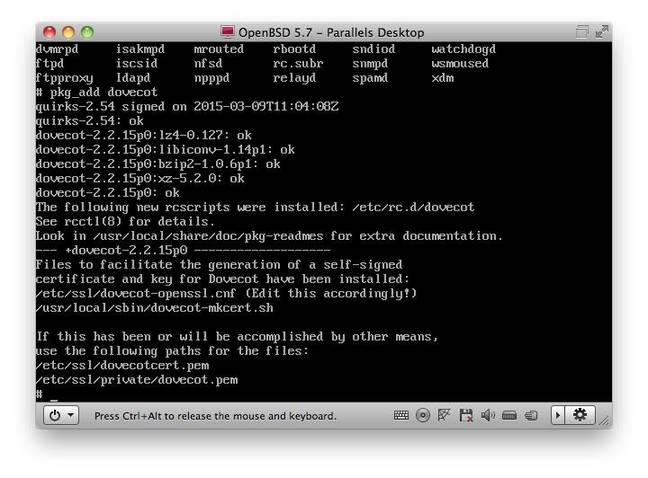This screenshot has height=478, width=648.
Task: Click the power button icon
Action: point(55,415)
